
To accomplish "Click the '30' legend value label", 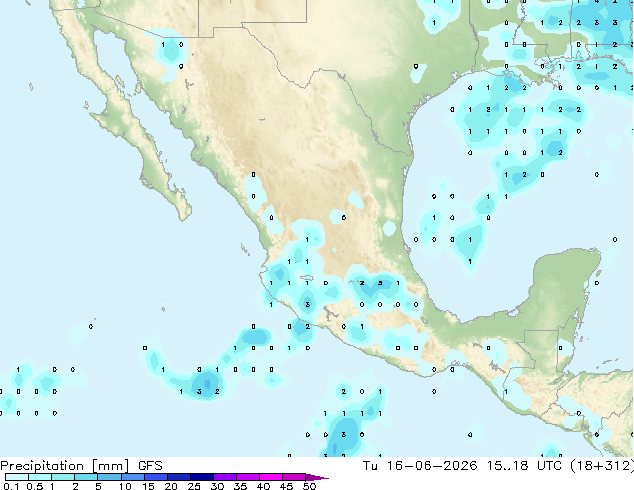I will [x=217, y=486].
